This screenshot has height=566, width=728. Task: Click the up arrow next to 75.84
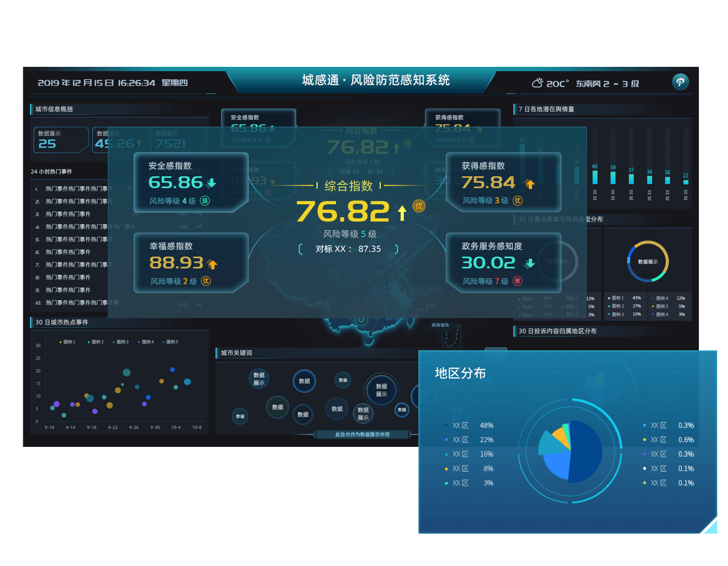pyautogui.click(x=530, y=184)
